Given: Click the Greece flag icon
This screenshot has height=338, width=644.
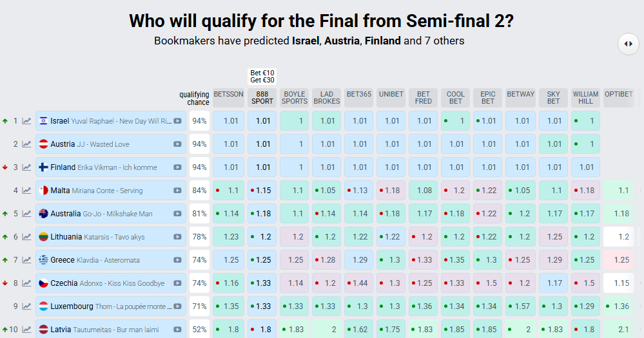Looking at the screenshot, I should pos(43,260).
